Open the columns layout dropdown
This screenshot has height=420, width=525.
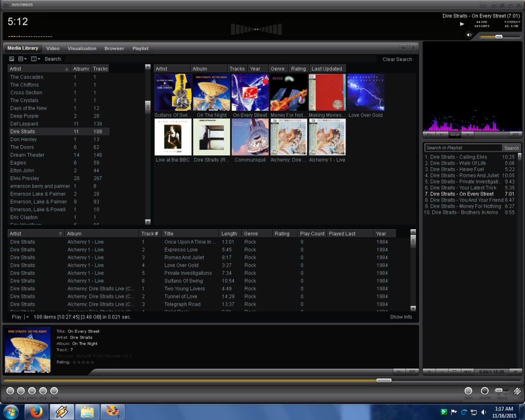35,59
